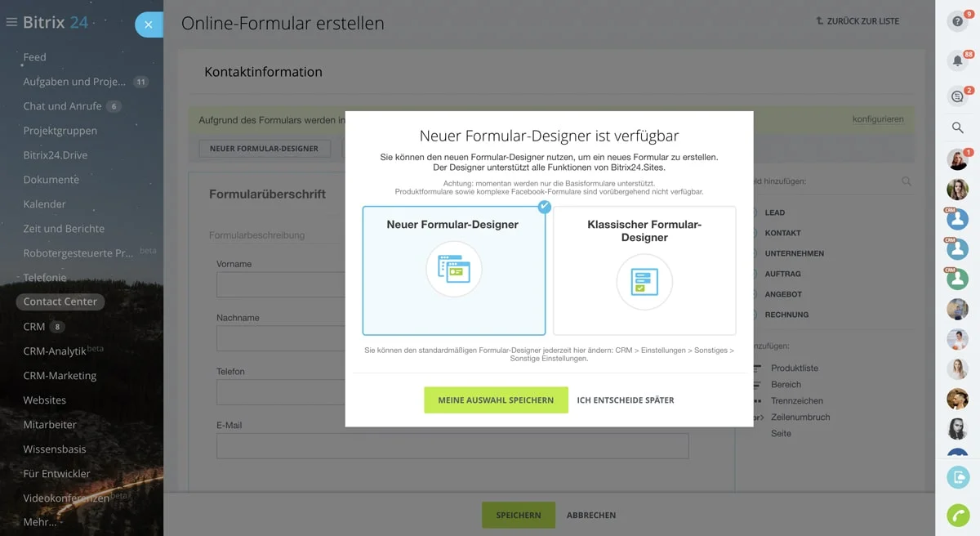Click Ich entscheide später link
Viewport: 980px width, 536px height.
[626, 400]
